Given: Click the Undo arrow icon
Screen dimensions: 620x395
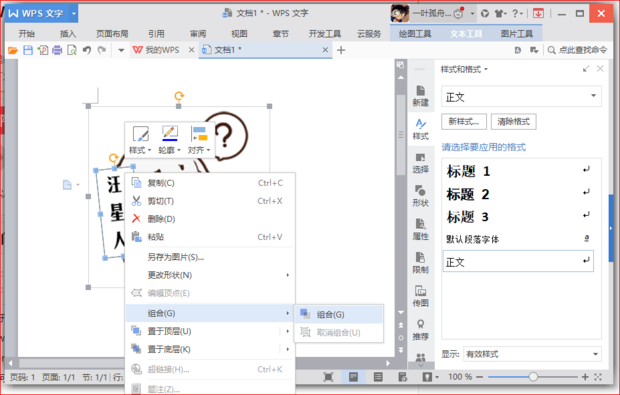Looking at the screenshot, I should (87, 50).
